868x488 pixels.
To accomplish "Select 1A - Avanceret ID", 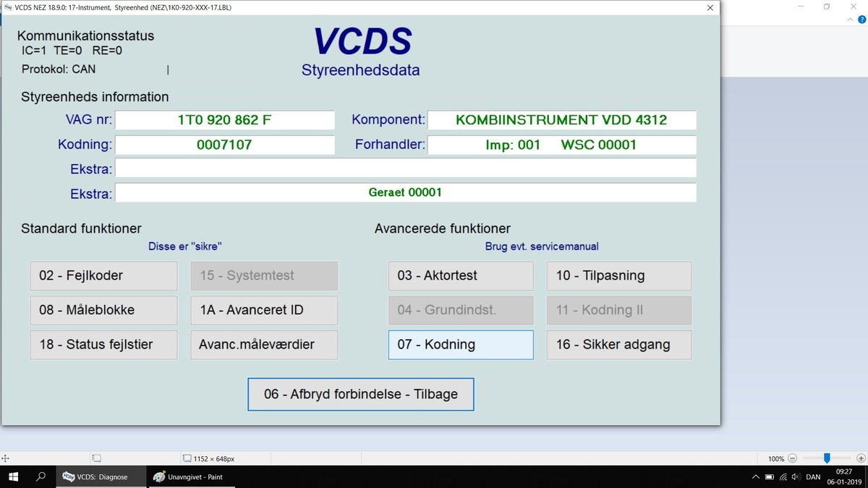I will pyautogui.click(x=264, y=310).
